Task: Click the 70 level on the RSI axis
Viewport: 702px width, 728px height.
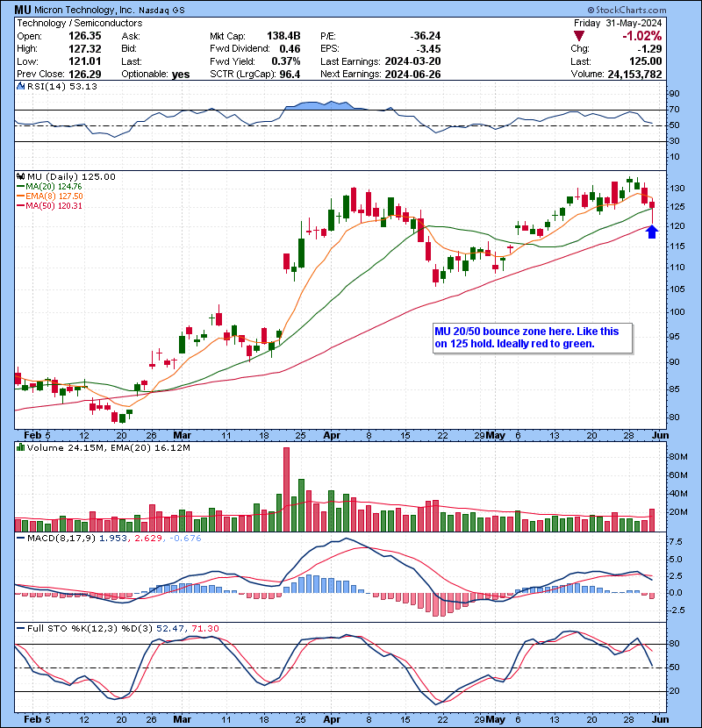Action: [674, 110]
